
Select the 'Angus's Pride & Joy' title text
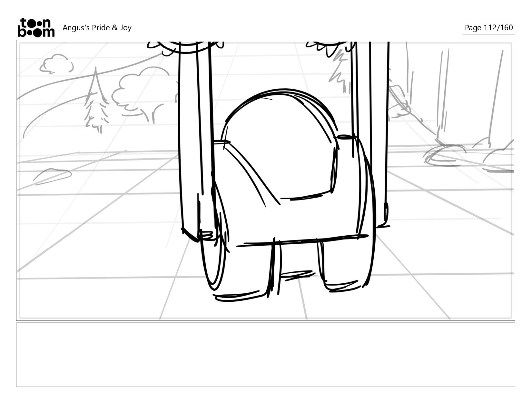[97, 28]
